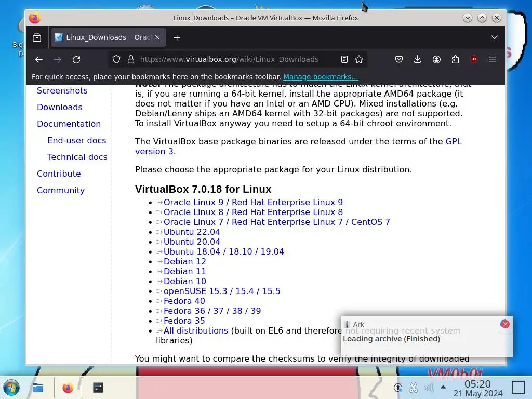Screen dimensions: 532x399
Task: Reload the current page
Action: click(76, 60)
